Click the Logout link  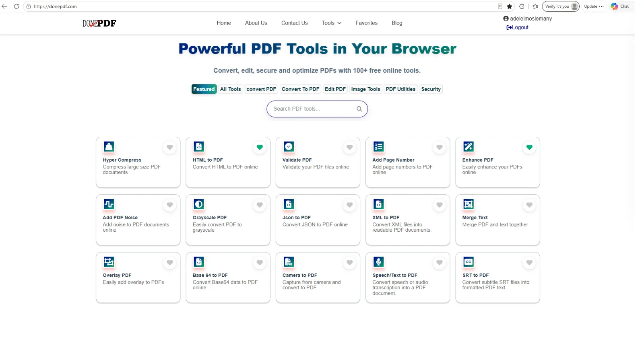517,27
